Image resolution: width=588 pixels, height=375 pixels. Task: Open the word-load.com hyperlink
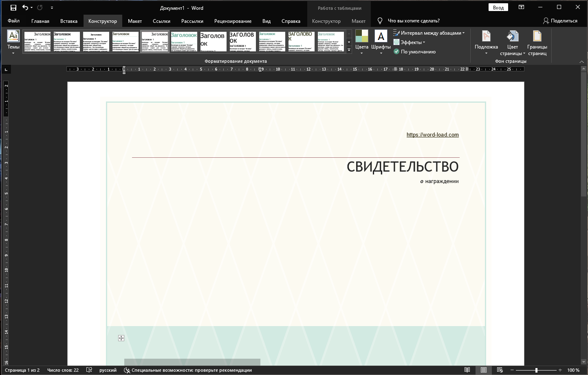coord(432,135)
